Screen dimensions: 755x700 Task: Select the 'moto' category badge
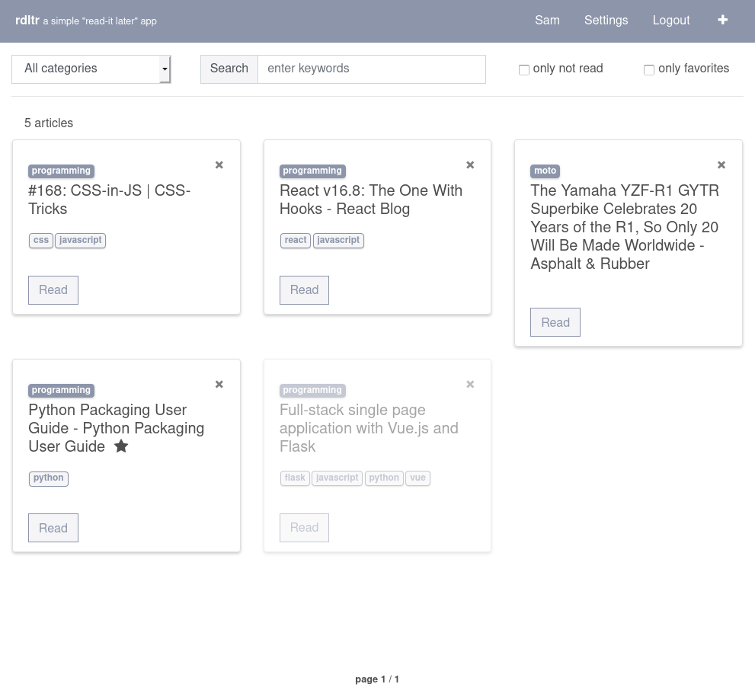(x=545, y=171)
